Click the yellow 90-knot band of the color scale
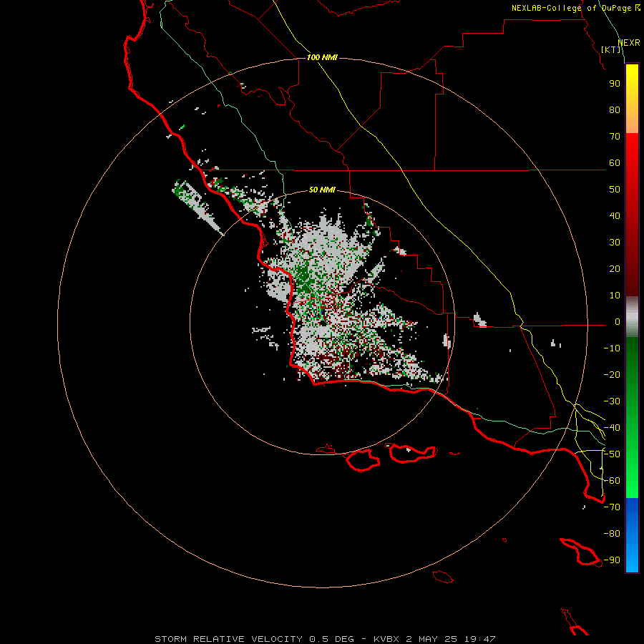 (x=632, y=84)
